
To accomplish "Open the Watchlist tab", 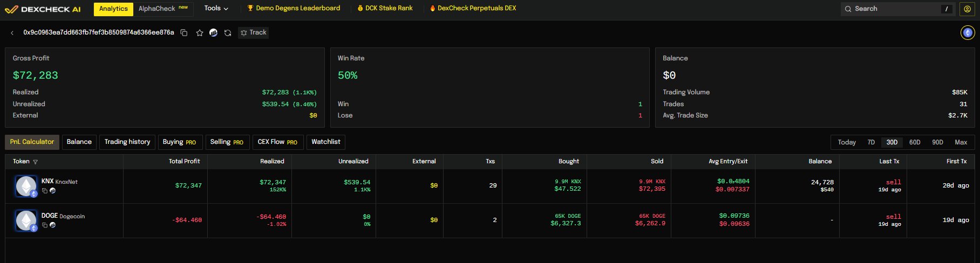I will pyautogui.click(x=326, y=142).
